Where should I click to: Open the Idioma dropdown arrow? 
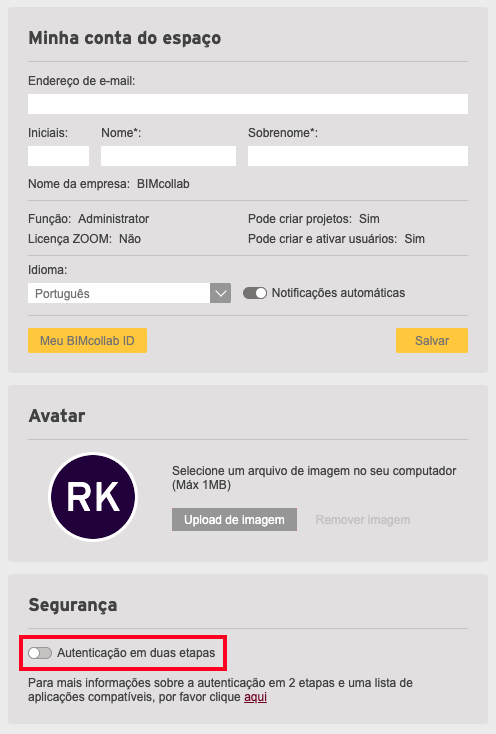[x=220, y=293]
